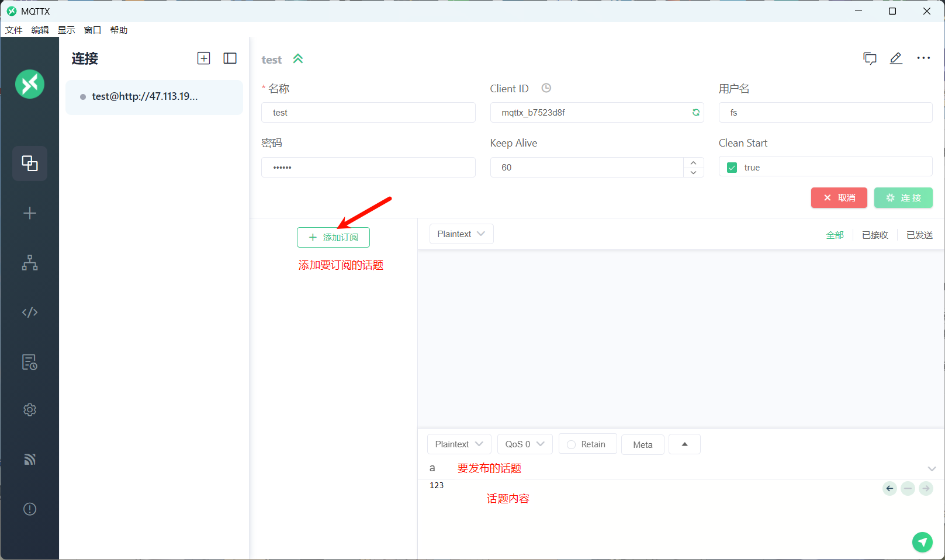Click the edit connection pencil icon

(x=895, y=58)
